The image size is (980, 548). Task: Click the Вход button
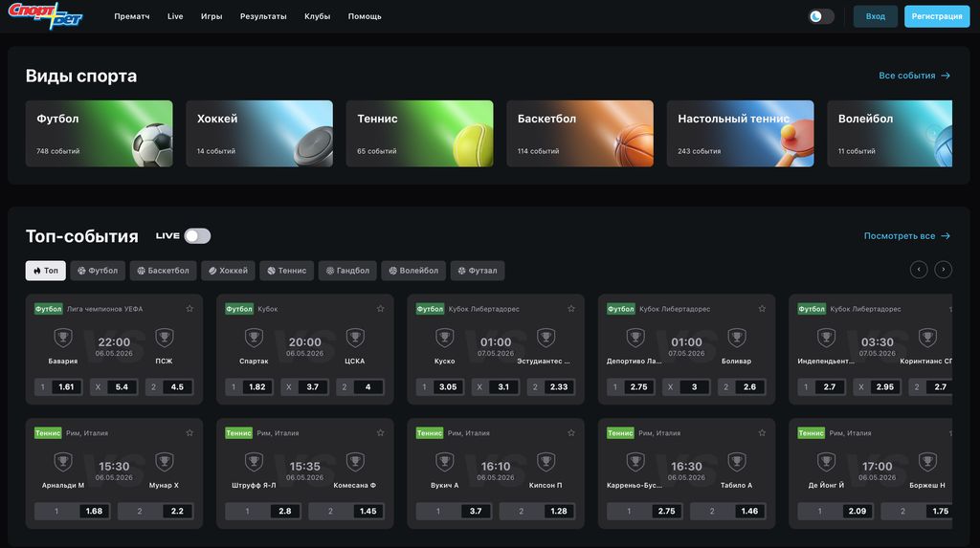(875, 16)
